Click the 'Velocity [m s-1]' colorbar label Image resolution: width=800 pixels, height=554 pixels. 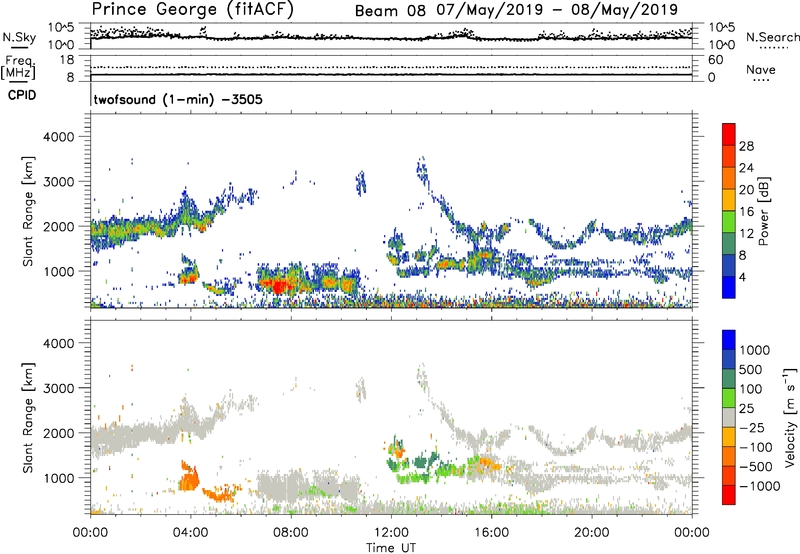(790, 417)
